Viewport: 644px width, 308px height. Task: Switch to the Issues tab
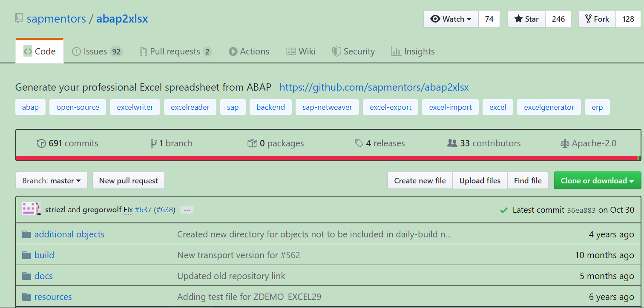tap(97, 51)
